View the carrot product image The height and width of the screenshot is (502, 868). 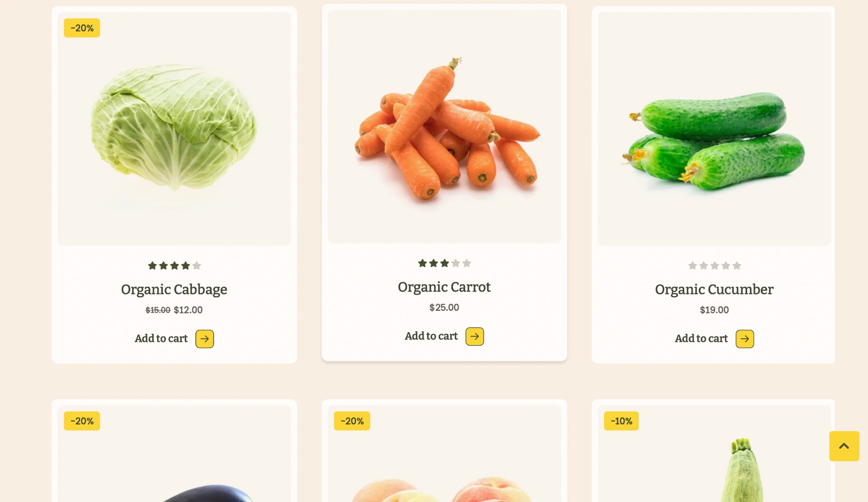[444, 127]
